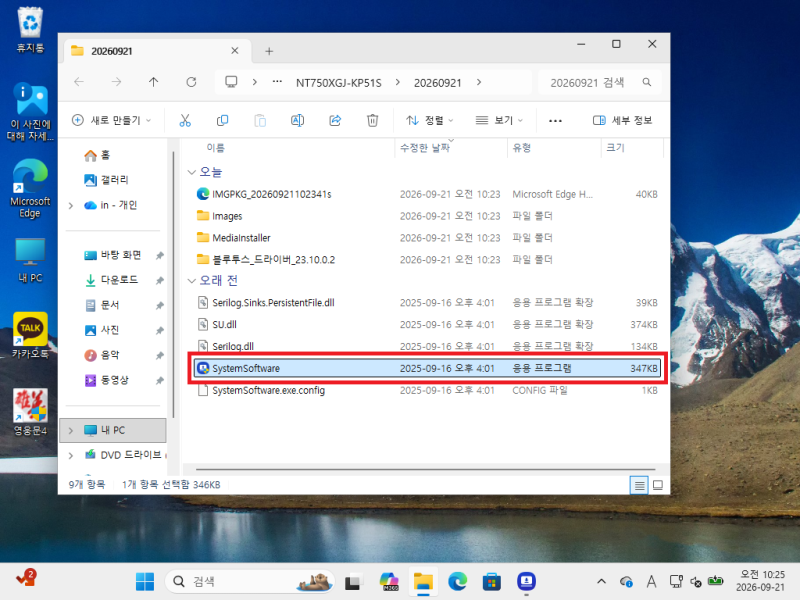Expand DVD 드라이브 tree node
This screenshot has width=800, height=600.
coord(71,455)
